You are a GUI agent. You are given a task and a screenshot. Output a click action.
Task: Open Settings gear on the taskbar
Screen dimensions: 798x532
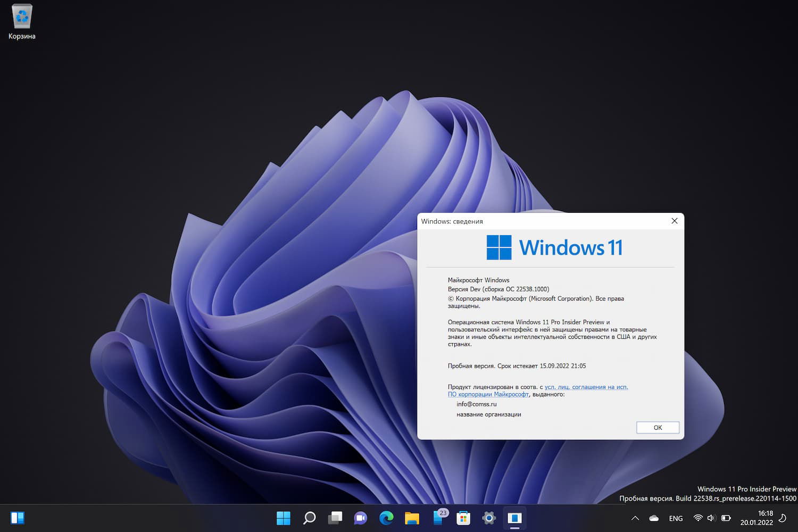pyautogui.click(x=489, y=518)
